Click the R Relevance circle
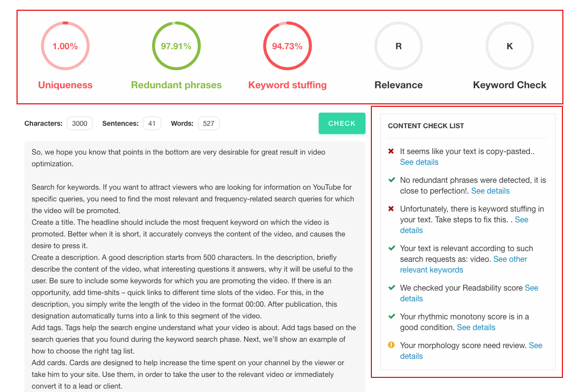The width and height of the screenshot is (578, 392). coord(399,46)
